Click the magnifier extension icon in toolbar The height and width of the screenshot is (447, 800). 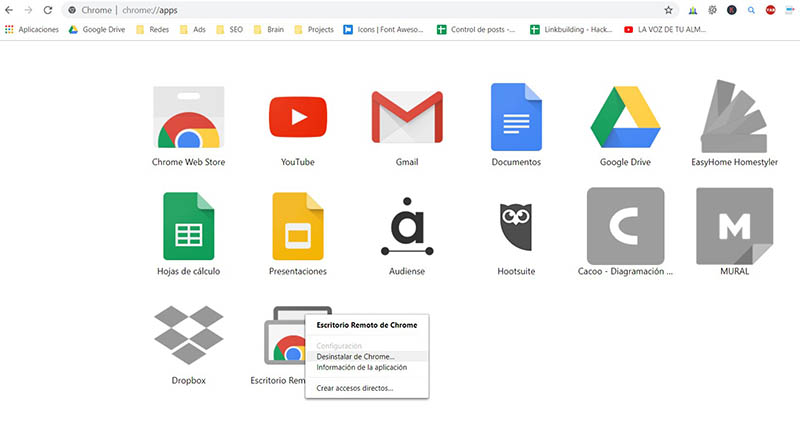[751, 10]
